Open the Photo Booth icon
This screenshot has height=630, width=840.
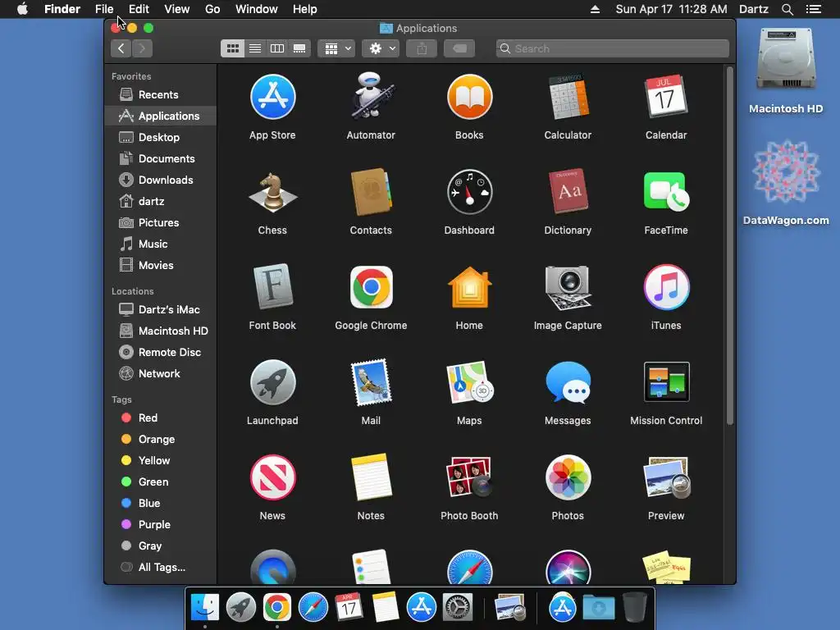[469, 477]
